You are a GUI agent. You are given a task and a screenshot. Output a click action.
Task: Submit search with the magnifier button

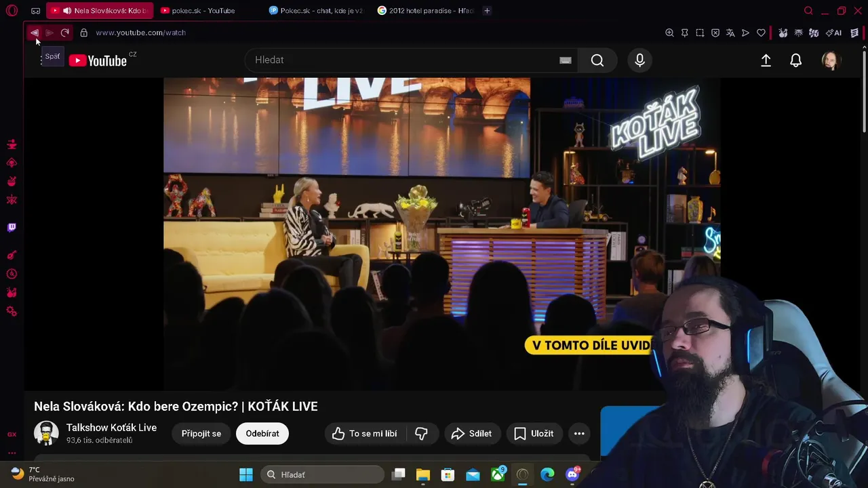tap(597, 60)
